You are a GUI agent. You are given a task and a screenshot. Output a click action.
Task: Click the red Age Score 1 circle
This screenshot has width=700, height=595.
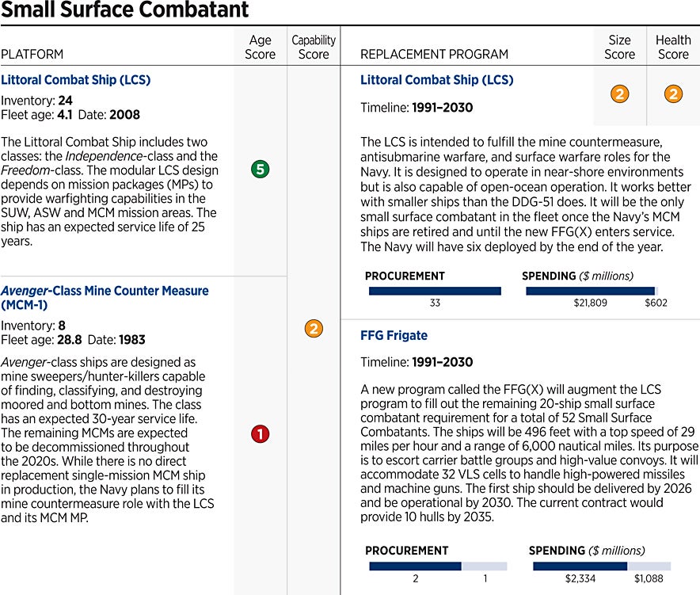click(261, 433)
